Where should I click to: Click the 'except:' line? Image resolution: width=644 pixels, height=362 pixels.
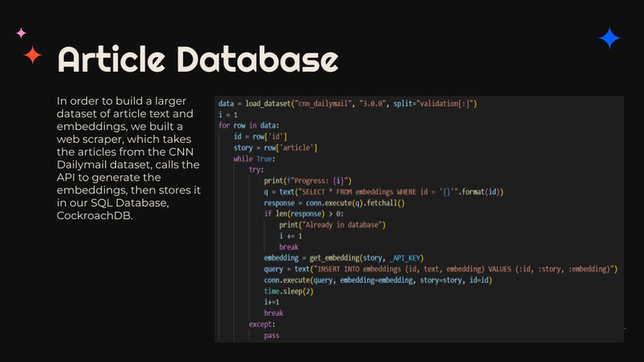point(262,324)
